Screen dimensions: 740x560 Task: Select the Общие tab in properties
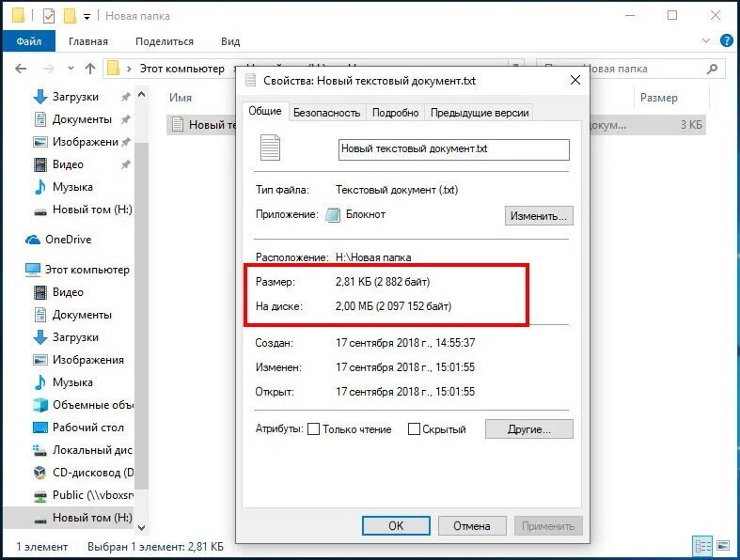click(265, 111)
